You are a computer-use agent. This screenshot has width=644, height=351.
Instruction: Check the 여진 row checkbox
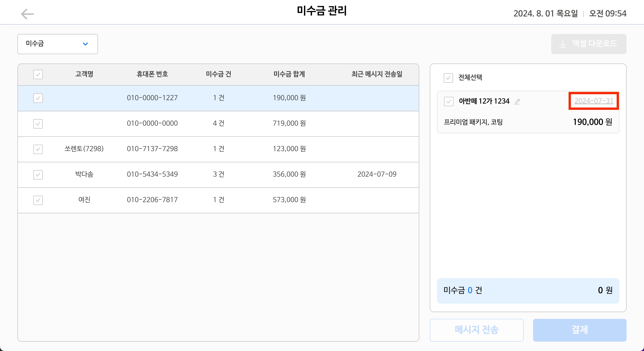coord(38,200)
